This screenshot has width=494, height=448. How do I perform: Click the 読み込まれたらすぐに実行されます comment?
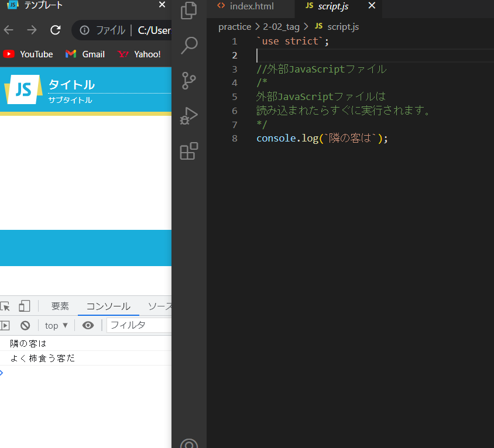(344, 110)
